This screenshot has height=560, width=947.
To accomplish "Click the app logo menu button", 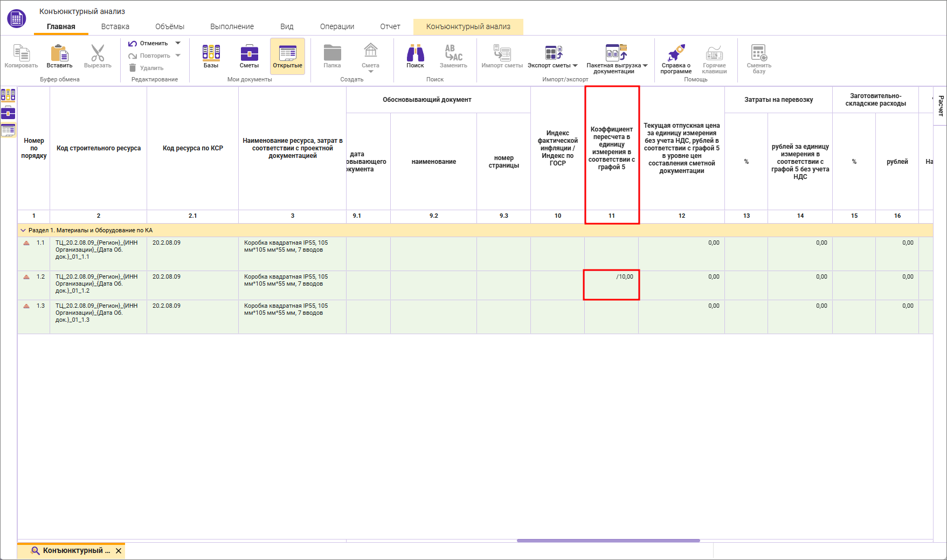I will (16, 19).
